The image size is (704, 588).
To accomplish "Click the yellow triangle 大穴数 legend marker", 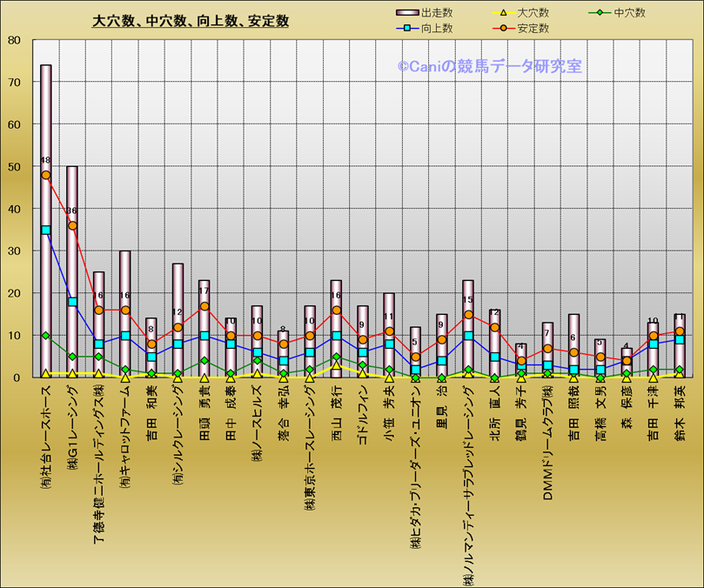I will coord(503,13).
